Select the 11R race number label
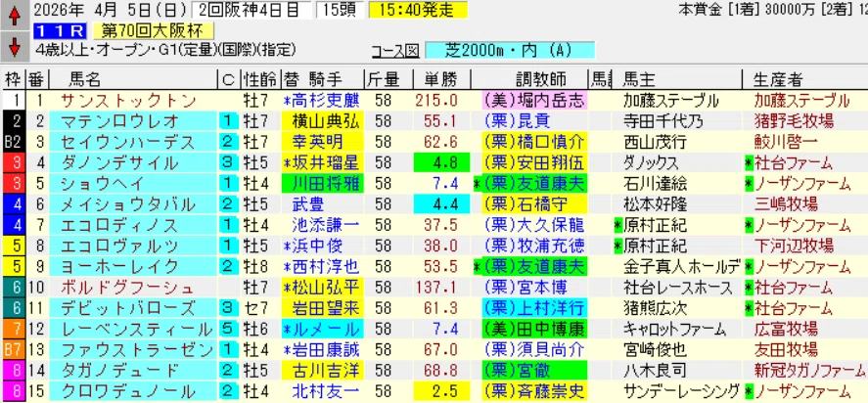Image resolution: width=868 pixels, height=403 pixels. pyautogui.click(x=61, y=31)
